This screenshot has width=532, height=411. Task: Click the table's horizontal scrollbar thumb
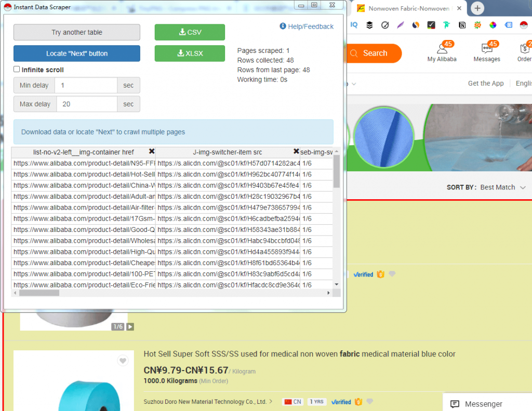pyautogui.click(x=39, y=293)
